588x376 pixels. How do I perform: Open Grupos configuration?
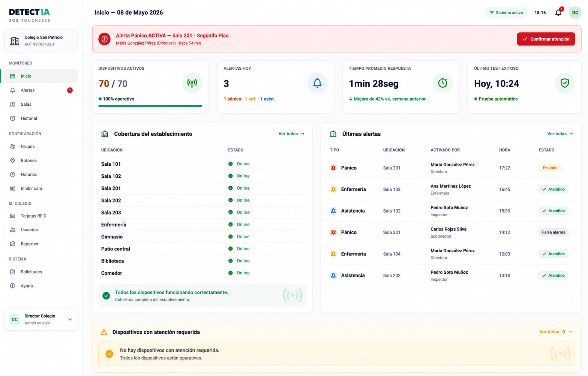41,146
